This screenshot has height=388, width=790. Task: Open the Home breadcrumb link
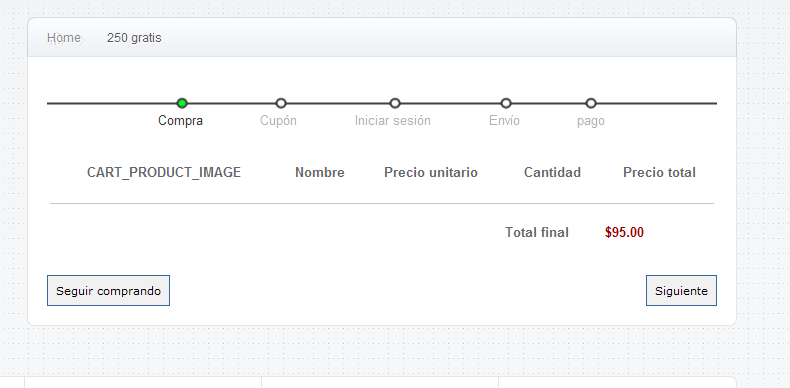point(63,38)
